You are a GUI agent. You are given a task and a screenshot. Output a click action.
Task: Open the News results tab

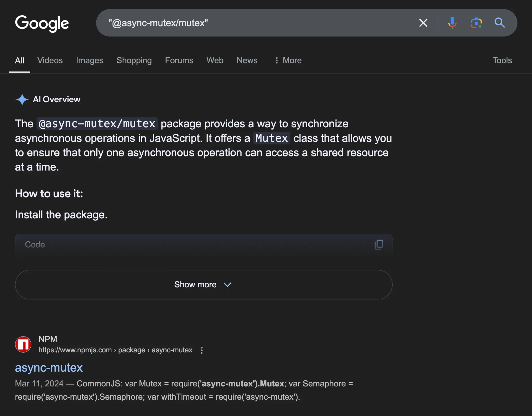[x=247, y=60]
